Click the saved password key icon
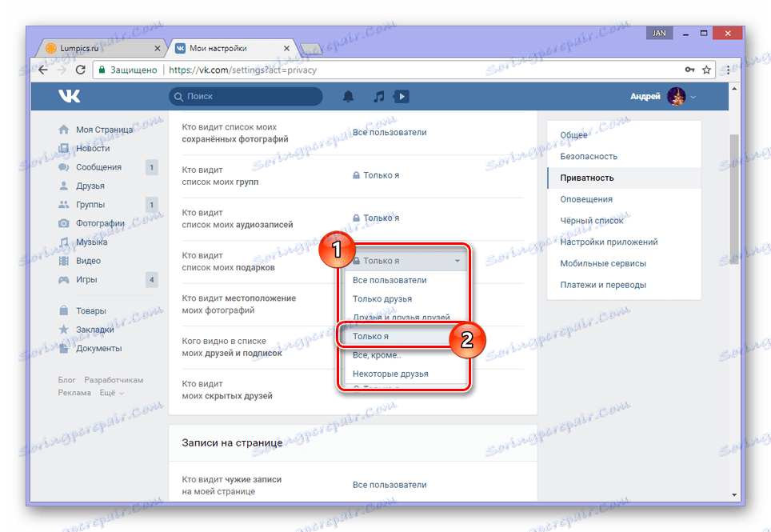 pyautogui.click(x=690, y=70)
